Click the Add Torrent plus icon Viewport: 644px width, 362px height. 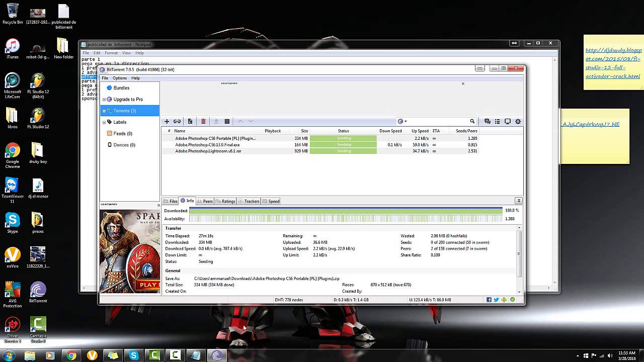(167, 121)
